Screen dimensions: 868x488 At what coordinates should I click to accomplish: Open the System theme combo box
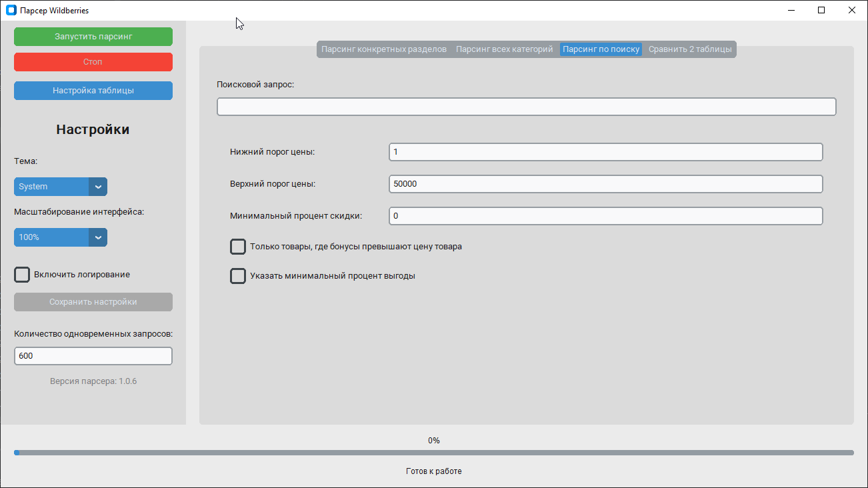(x=52, y=187)
